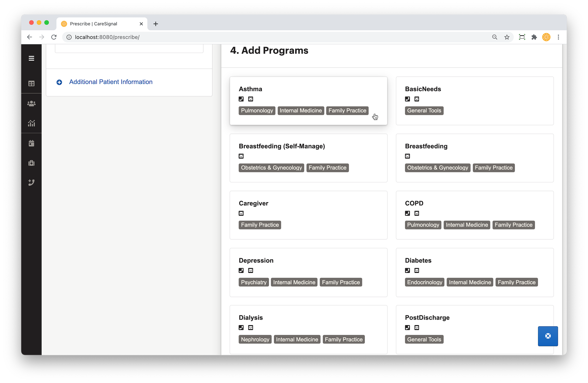Click the envelope icon on BasicNeeds card
The width and height of the screenshot is (588, 383).
417,99
